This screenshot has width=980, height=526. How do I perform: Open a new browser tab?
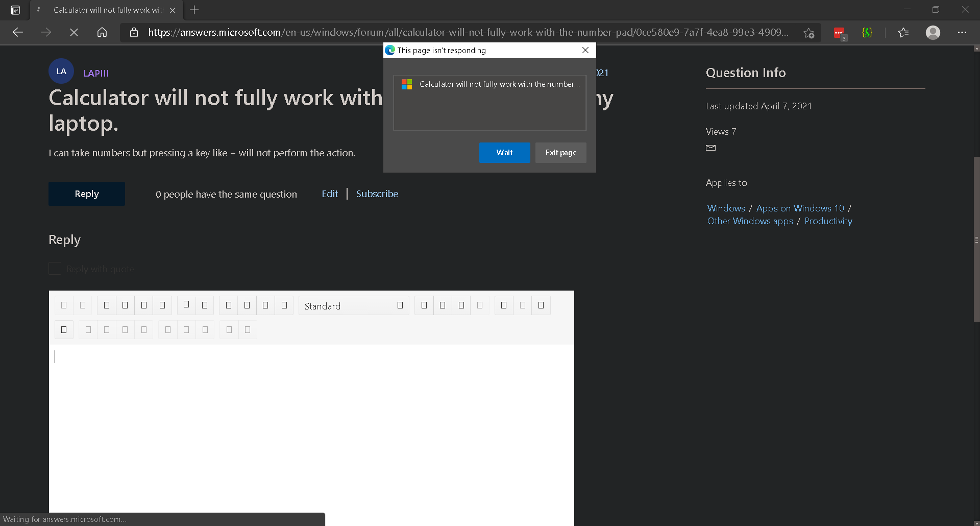click(x=194, y=10)
